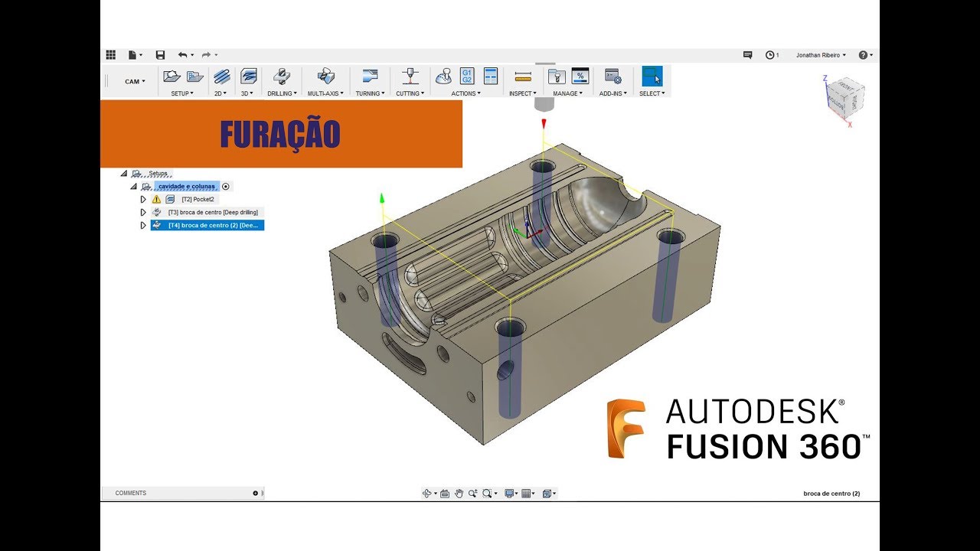The height and width of the screenshot is (551, 980).
Task: Open the help question mark menu
Action: 865,55
